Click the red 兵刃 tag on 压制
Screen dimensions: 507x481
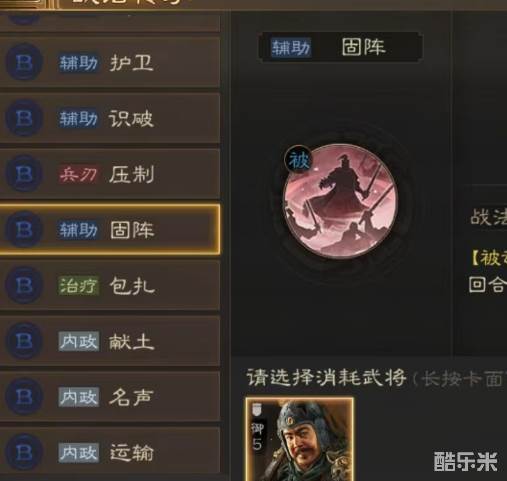point(78,174)
